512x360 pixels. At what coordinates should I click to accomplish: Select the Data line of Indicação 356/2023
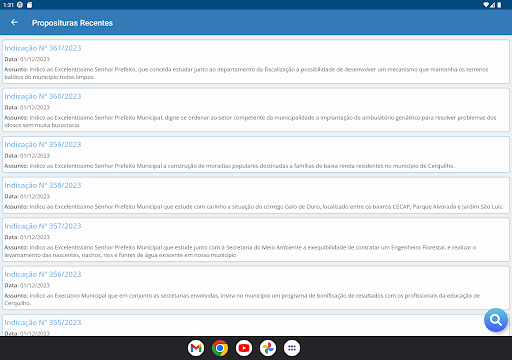27,285
